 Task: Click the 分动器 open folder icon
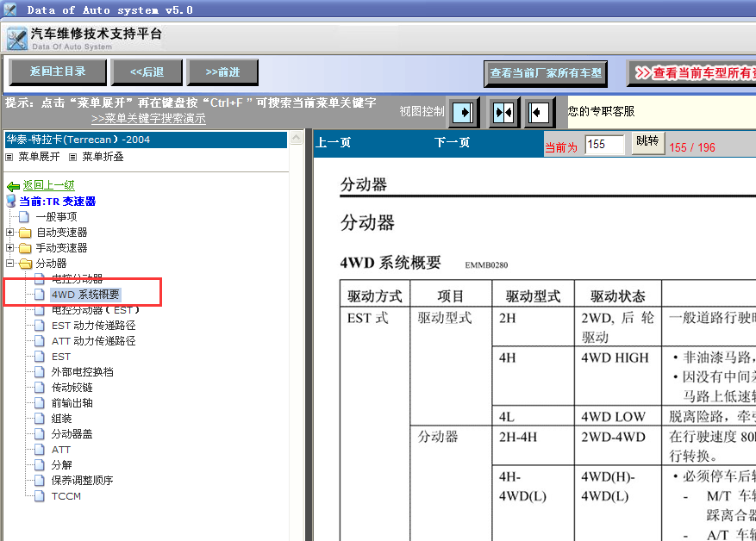(x=26, y=264)
